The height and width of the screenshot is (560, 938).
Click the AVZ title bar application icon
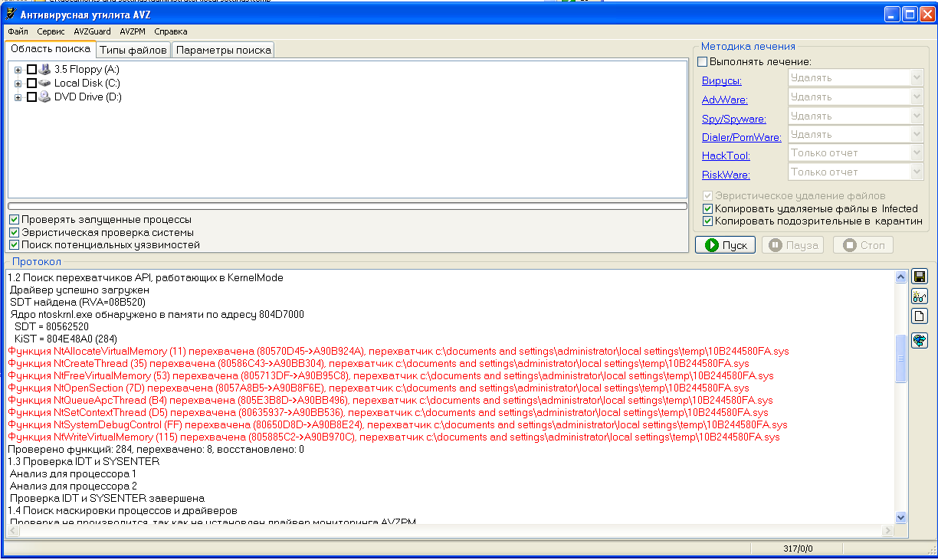point(11,14)
